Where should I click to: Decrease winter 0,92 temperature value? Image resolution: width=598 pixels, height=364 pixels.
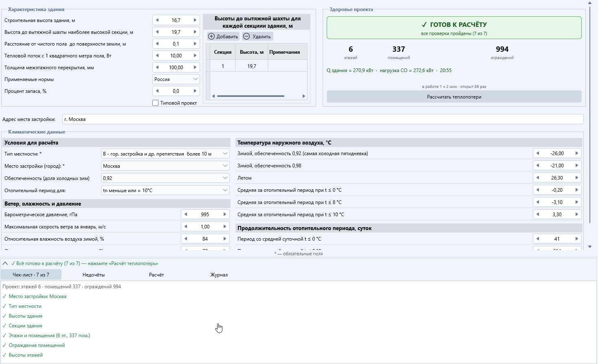pyautogui.click(x=538, y=153)
